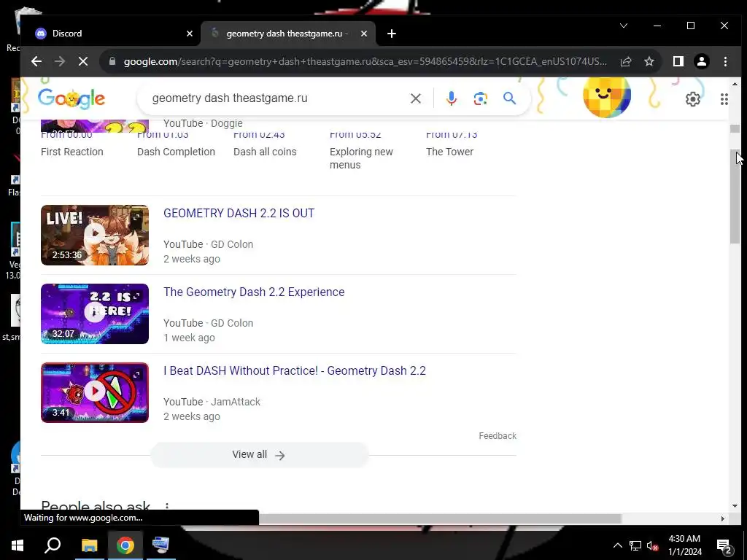Play the 3:41 JamAttack video thumbnail
The image size is (747, 560).
(95, 393)
